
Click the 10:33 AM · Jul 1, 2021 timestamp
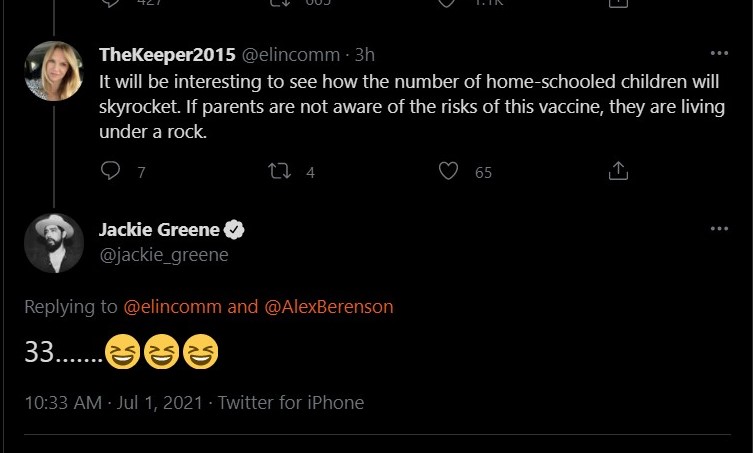pyautogui.click(x=113, y=403)
